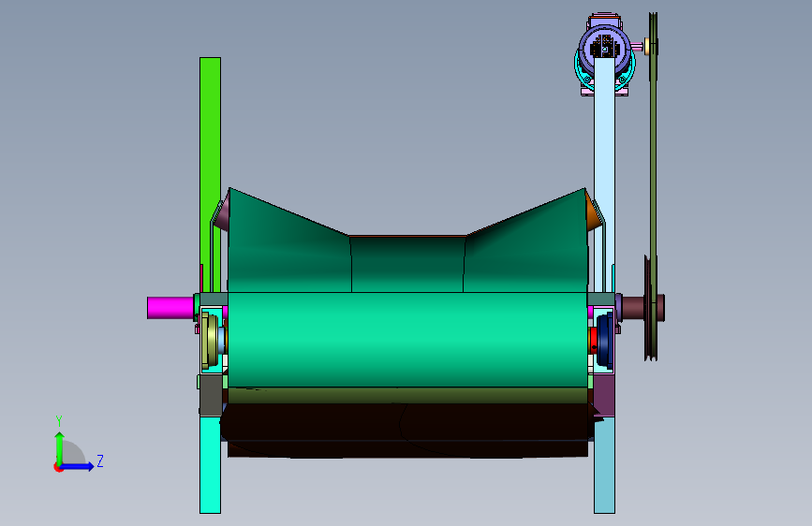The height and width of the screenshot is (526, 812).
Task: Select the small pink motor output shaft
Action: 638,47
